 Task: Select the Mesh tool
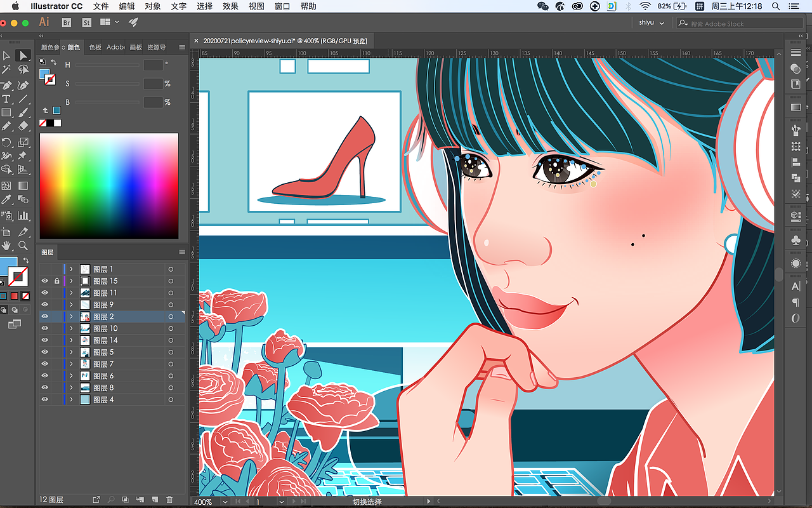click(x=6, y=185)
